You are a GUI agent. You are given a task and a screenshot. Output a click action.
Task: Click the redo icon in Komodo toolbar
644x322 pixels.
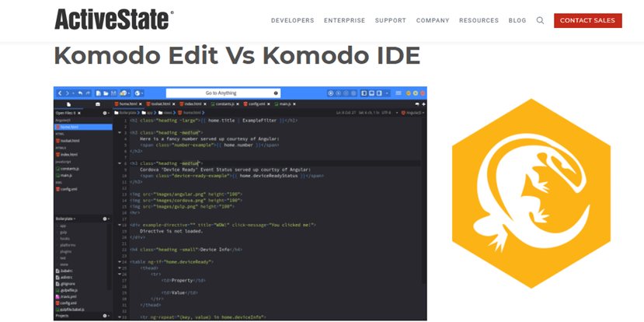tap(88, 93)
